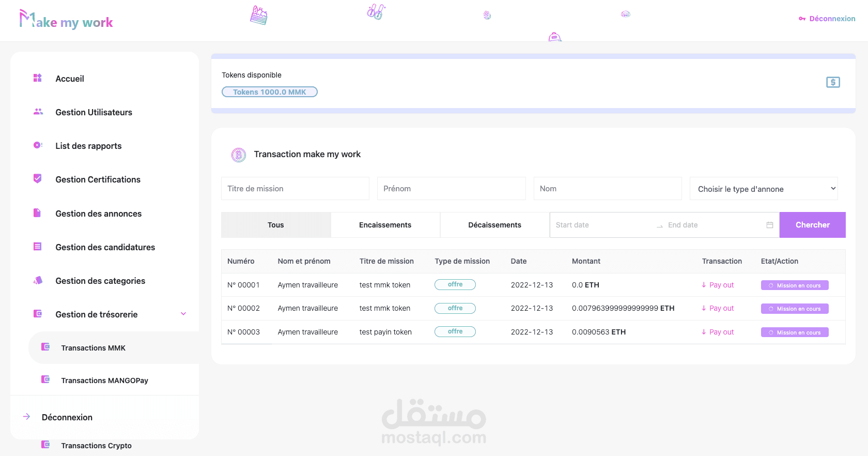Click the Pay out arrow for N° 00001
The width and height of the screenshot is (868, 456).
tap(704, 285)
